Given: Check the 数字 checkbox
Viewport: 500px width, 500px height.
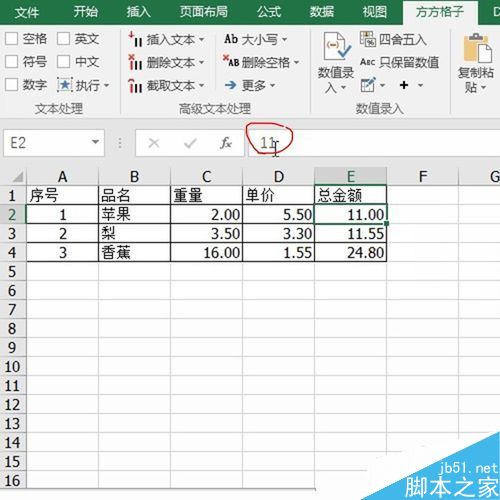Looking at the screenshot, I should point(11,85).
